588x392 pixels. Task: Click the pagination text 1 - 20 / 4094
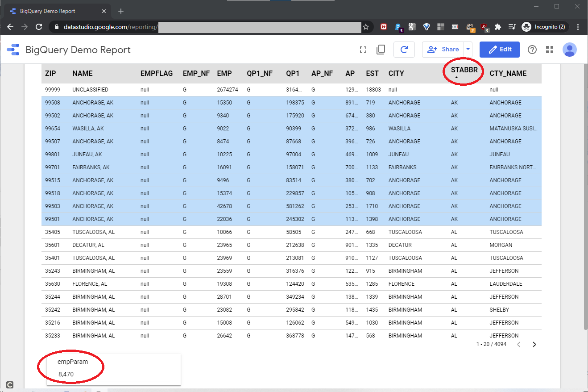click(x=491, y=344)
